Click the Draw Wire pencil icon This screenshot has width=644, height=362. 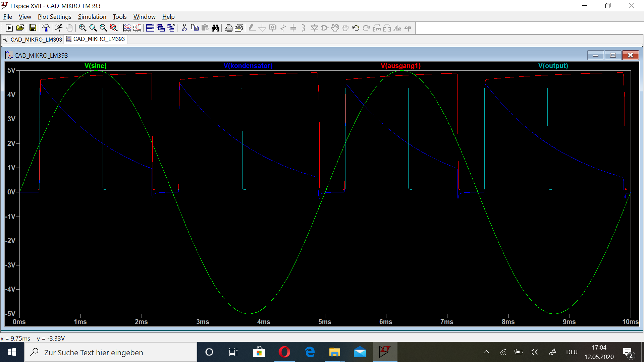tap(252, 28)
